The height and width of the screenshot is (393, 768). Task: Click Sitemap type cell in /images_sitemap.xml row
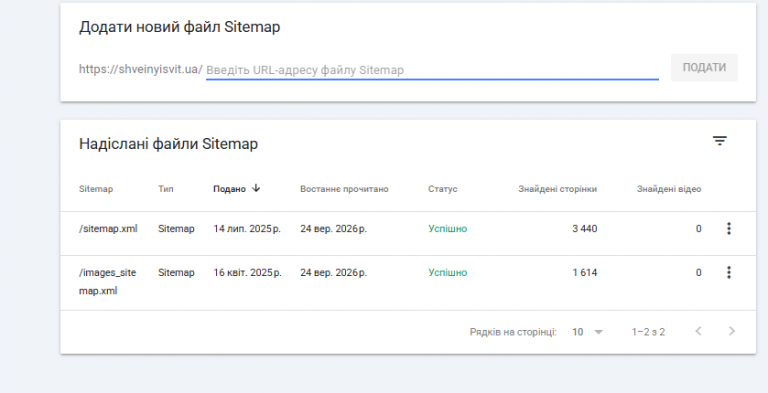click(176, 272)
